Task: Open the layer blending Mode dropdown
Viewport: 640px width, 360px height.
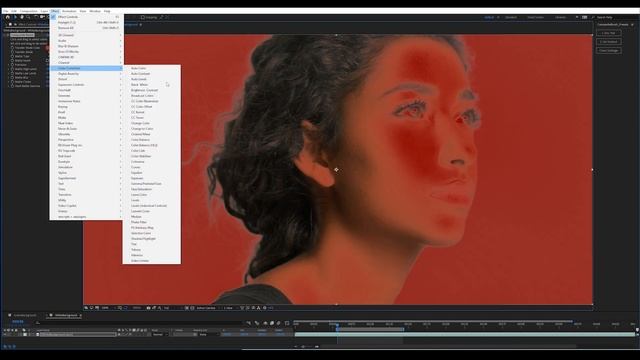Action: (160, 334)
